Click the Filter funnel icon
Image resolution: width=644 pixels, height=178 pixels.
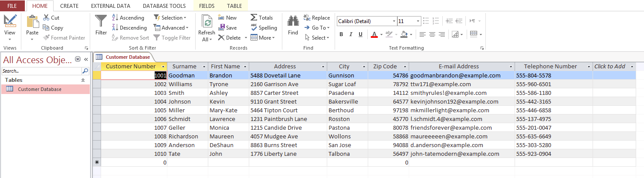[x=101, y=22]
